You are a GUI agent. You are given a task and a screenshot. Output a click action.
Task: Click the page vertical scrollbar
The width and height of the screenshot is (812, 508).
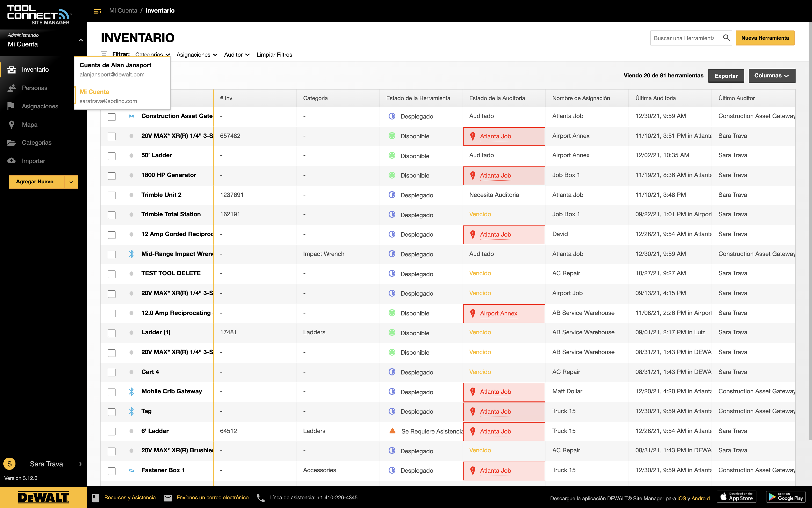810,232
